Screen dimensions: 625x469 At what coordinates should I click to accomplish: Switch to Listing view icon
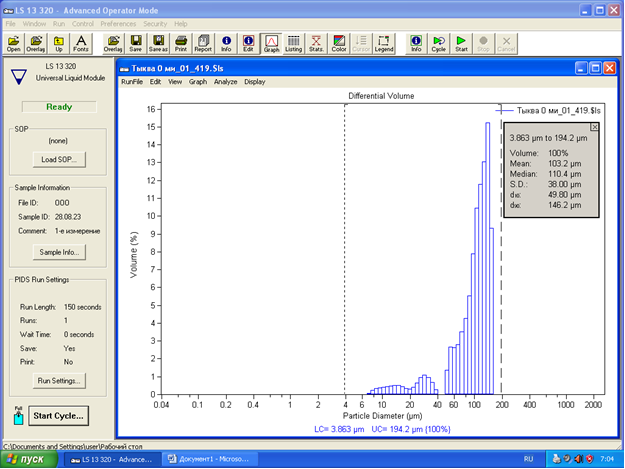[293, 41]
